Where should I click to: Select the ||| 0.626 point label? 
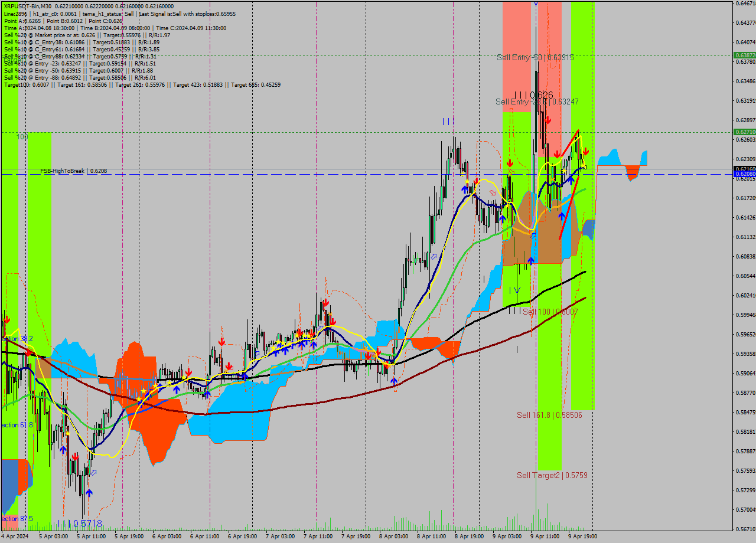tap(534, 95)
